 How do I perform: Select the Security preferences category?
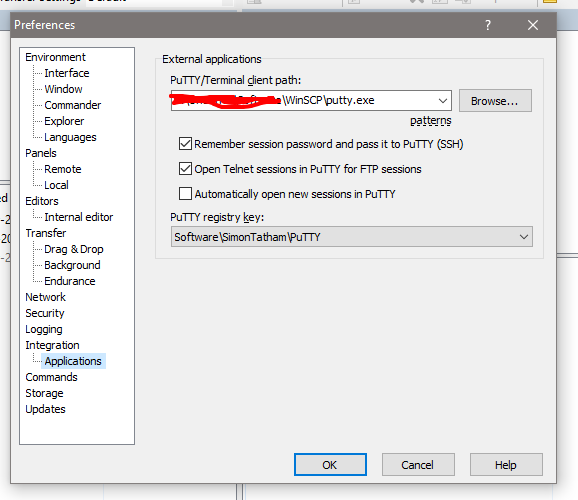45,313
